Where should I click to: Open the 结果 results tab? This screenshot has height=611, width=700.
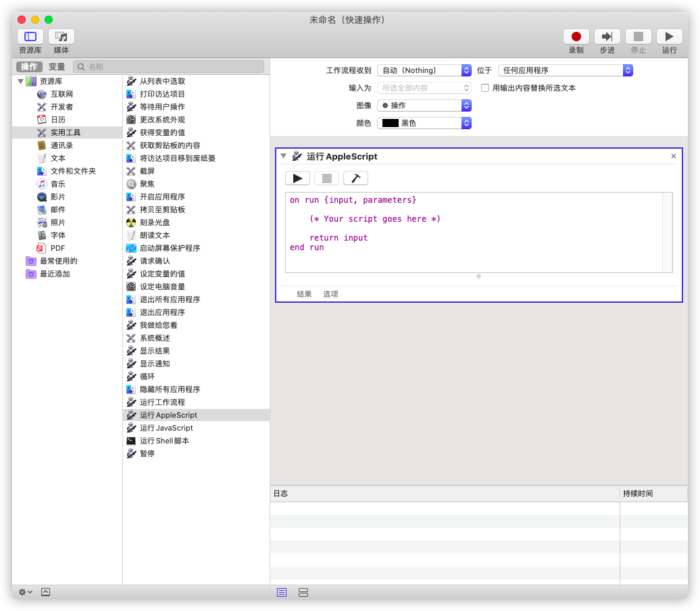coord(304,294)
